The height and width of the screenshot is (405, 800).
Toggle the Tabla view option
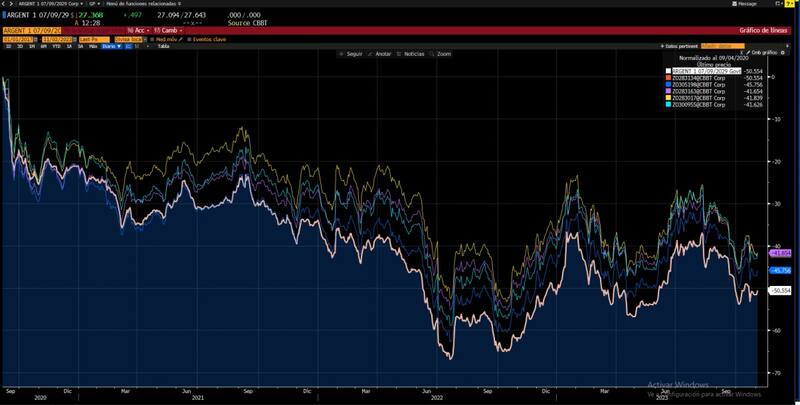pyautogui.click(x=162, y=46)
